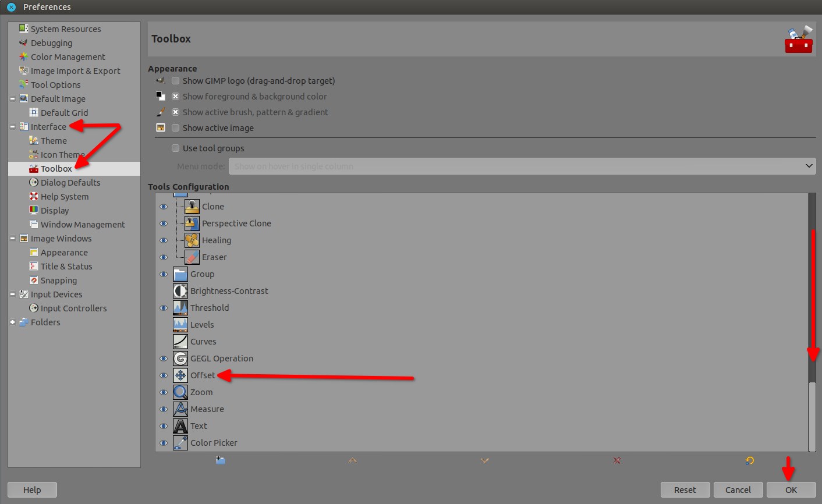Select the Text tool icon
Viewport: 822px width, 504px height.
tap(180, 426)
